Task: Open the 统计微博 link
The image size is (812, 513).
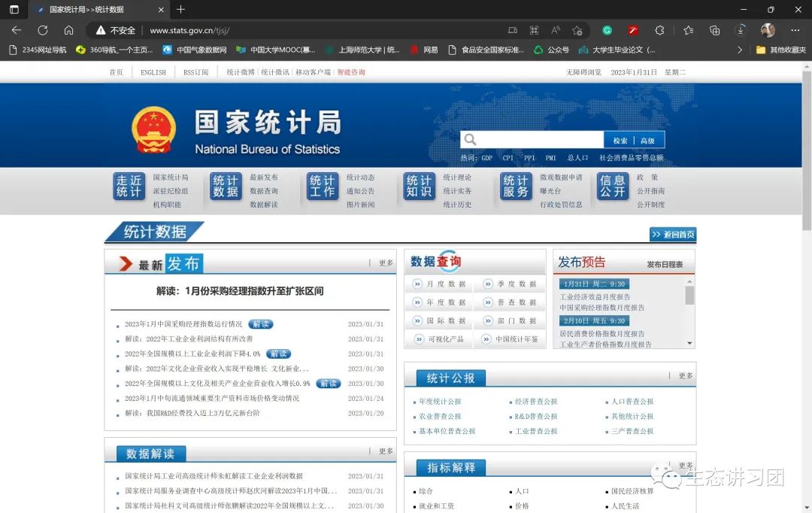Action: 241,72
